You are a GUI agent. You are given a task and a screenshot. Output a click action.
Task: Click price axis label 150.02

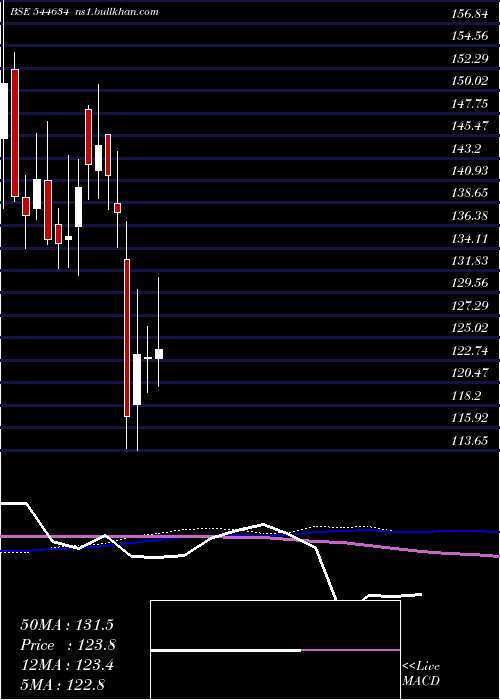[x=470, y=81]
